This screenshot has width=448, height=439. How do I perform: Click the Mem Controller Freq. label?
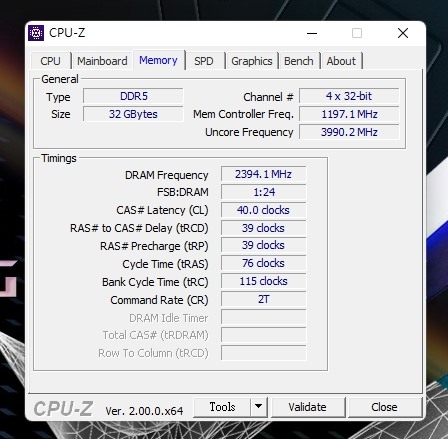coord(243,114)
